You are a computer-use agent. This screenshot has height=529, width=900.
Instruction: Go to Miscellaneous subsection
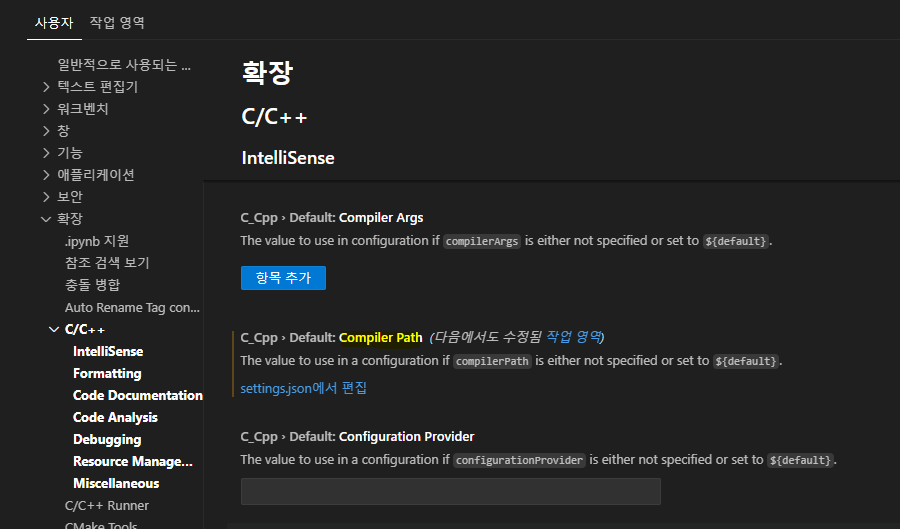(116, 483)
